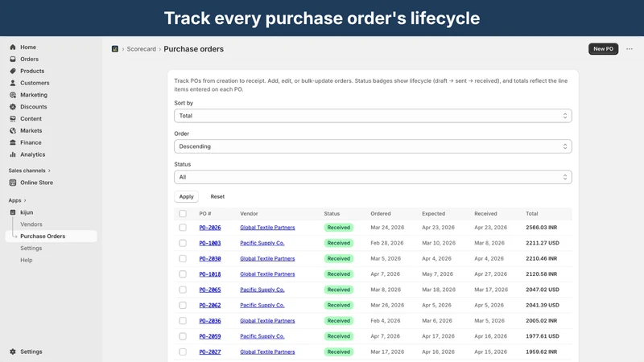Check the box for PO-1003
This screenshot has width=644, height=362.
pos(183,243)
